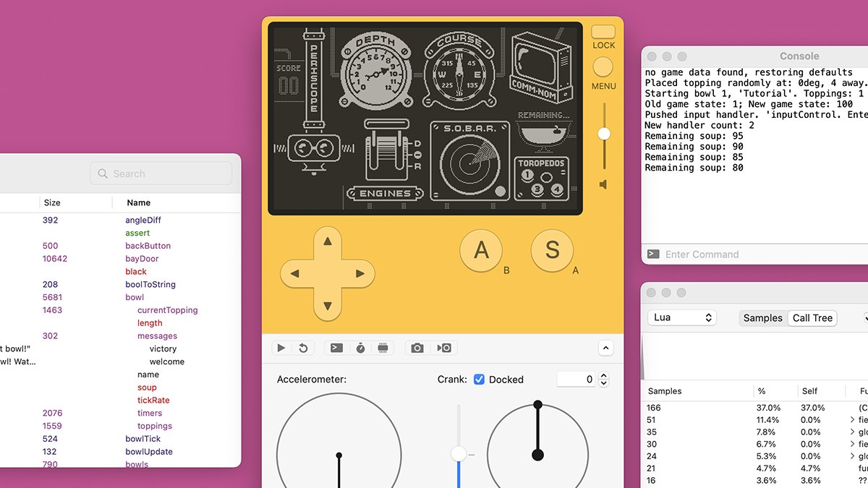
Task: Click the LOCK button on the Playdate
Action: (603, 33)
